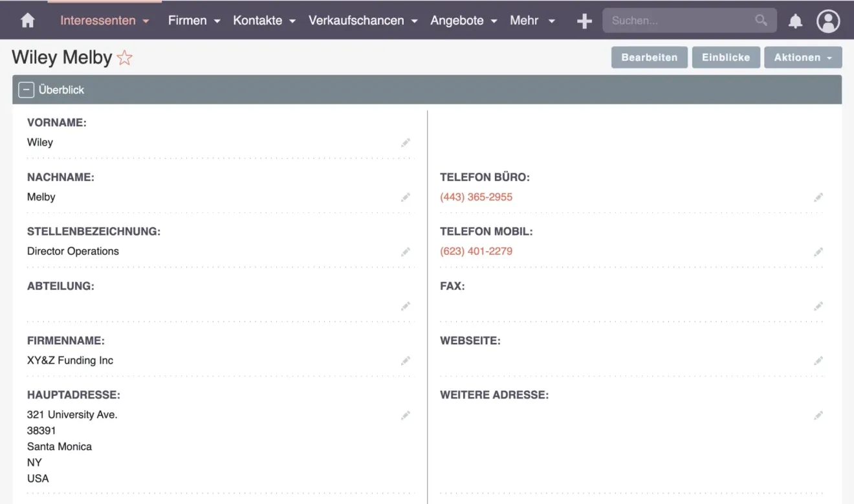
Task: Call the mobile number (623) 401-2279
Action: pyautogui.click(x=476, y=251)
